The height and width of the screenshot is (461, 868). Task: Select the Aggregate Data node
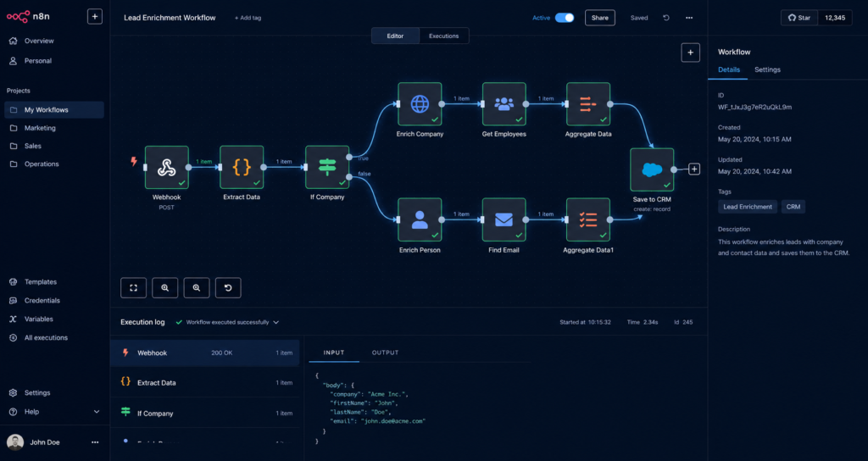pos(588,104)
